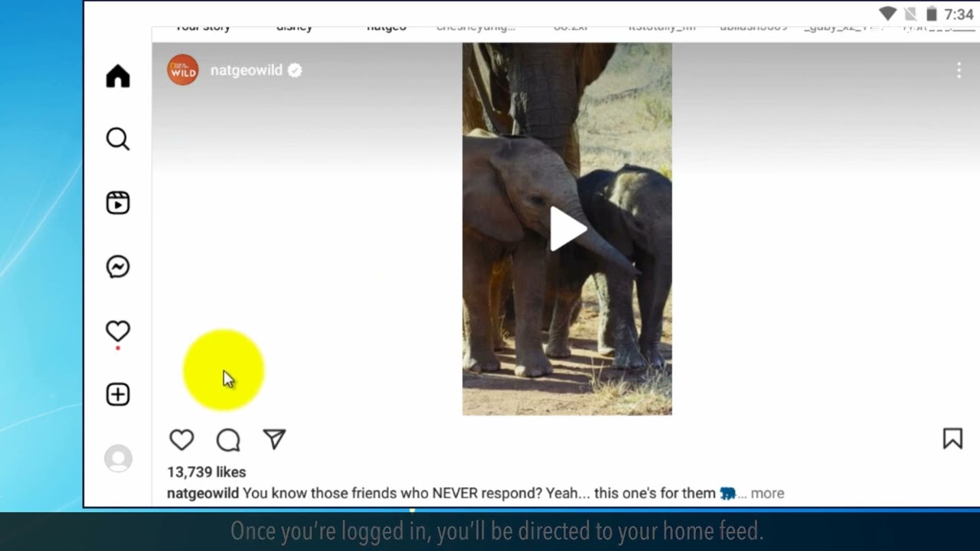
Task: Play the elephant video
Action: [x=567, y=229]
